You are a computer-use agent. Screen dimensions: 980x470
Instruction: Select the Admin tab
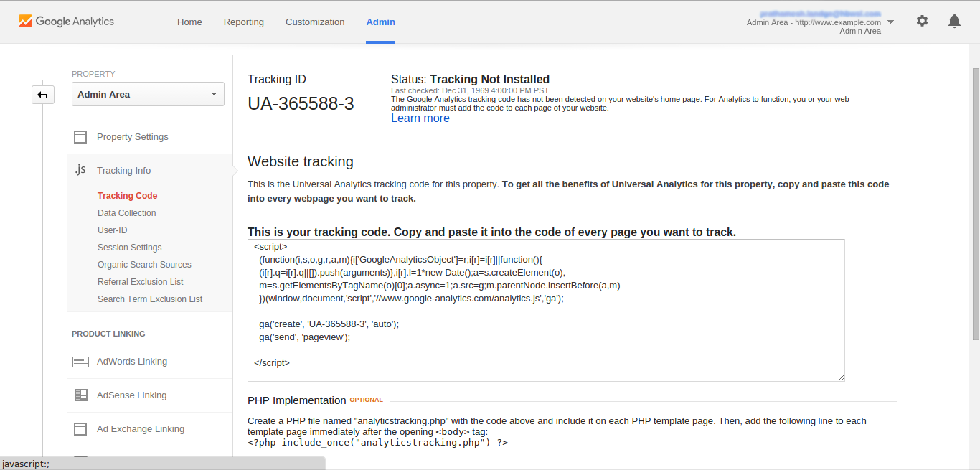pos(380,22)
